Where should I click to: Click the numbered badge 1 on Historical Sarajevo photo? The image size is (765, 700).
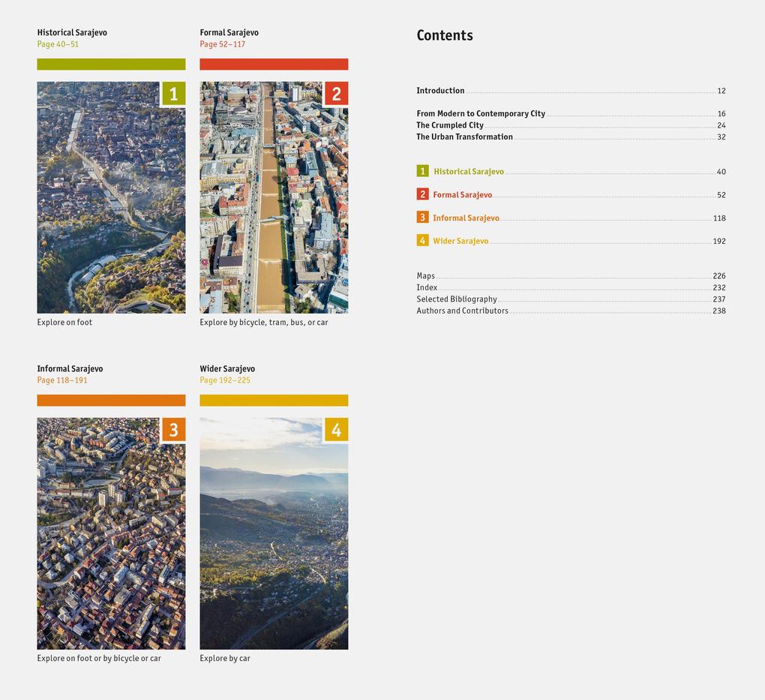(x=173, y=93)
